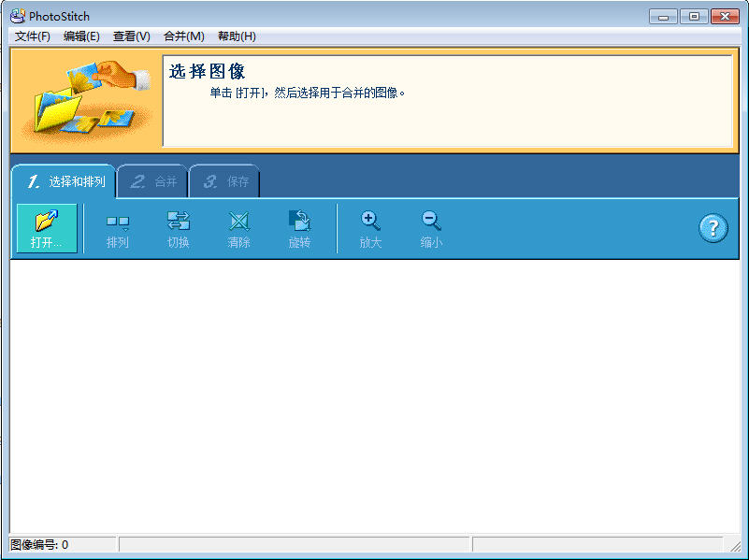Expand the 查看(V) menu

tap(131, 36)
